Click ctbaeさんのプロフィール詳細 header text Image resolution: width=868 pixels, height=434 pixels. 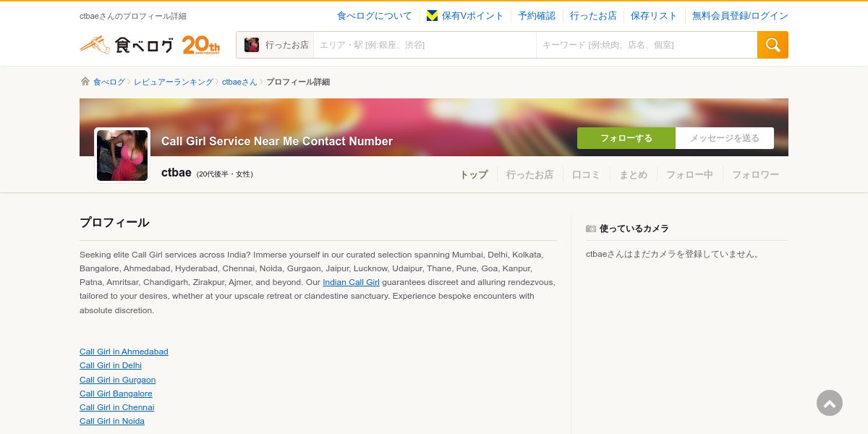[x=133, y=16]
